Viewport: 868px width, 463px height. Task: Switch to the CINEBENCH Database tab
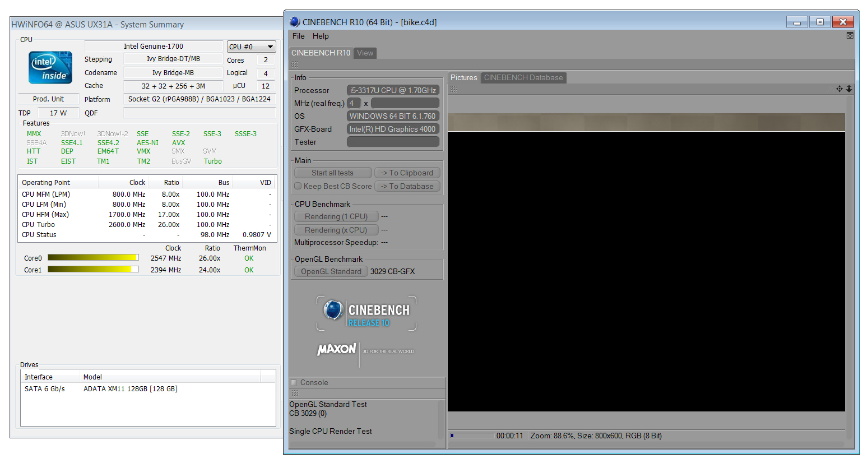(x=523, y=77)
